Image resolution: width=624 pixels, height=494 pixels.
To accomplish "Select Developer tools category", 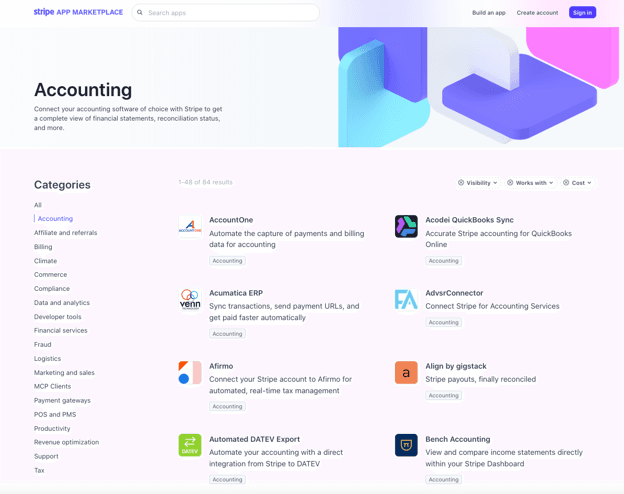I will pos(58,317).
